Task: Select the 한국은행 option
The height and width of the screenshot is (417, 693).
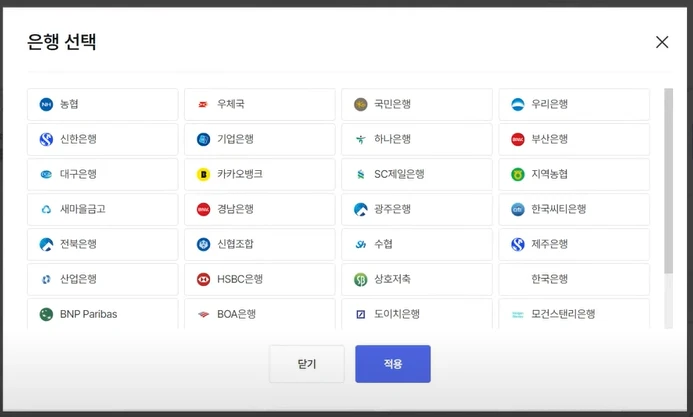Action: tap(574, 279)
